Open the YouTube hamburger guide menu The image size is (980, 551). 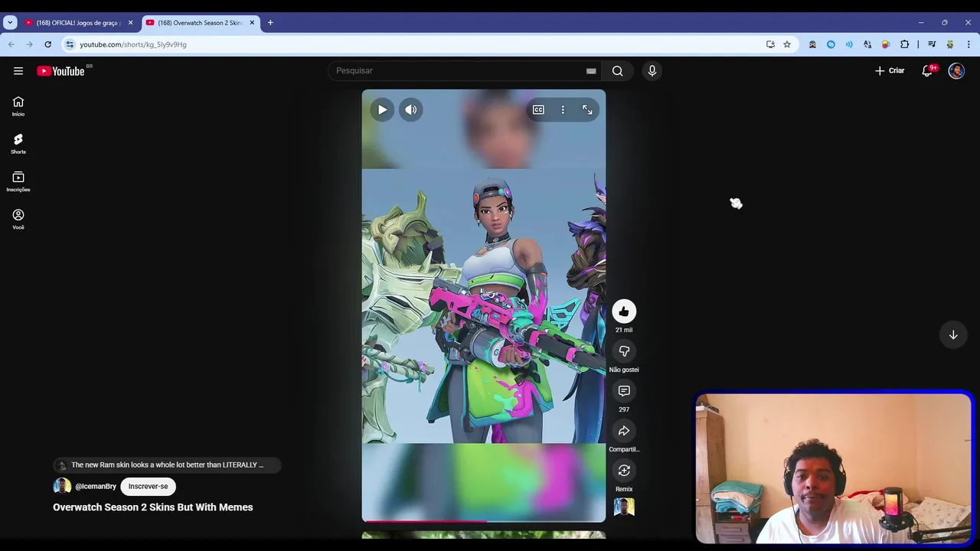[x=18, y=70]
